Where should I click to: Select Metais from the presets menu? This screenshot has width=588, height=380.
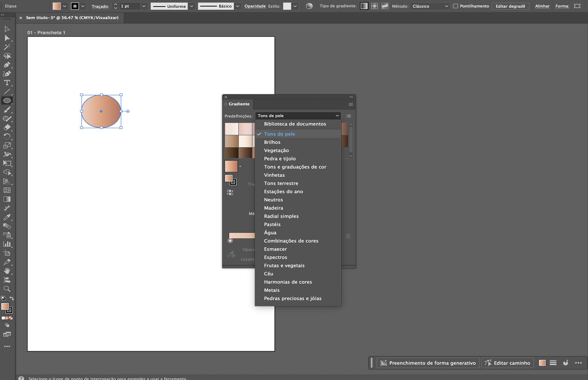click(272, 290)
